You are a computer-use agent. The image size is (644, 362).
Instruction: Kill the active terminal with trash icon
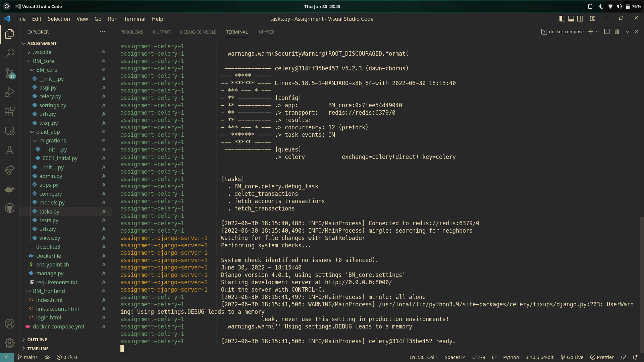616,32
